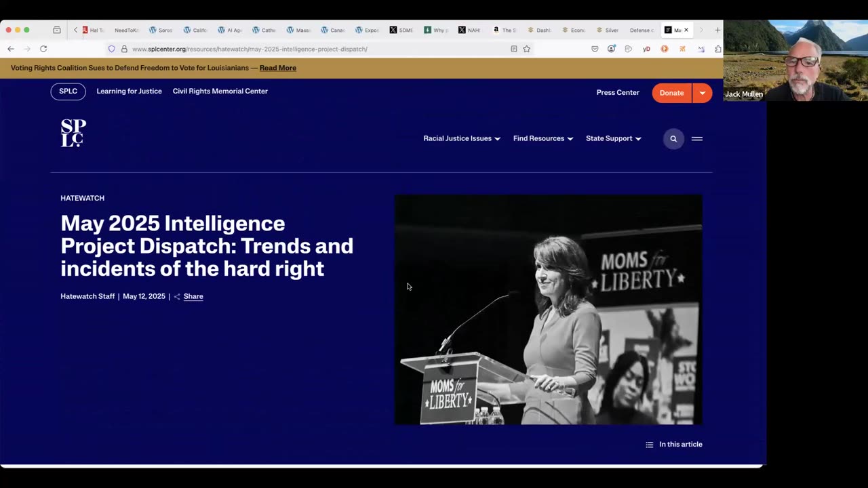Click the SPLC logo to go home

click(x=73, y=134)
